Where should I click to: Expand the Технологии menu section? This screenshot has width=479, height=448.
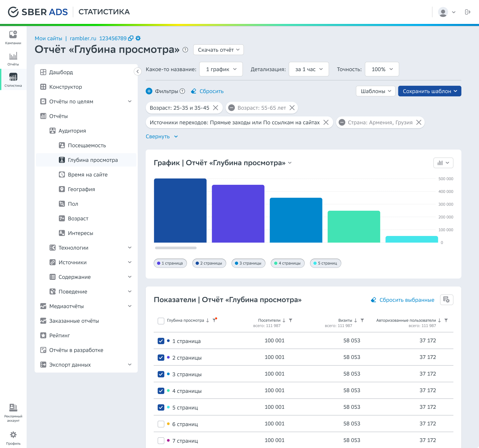tap(130, 248)
